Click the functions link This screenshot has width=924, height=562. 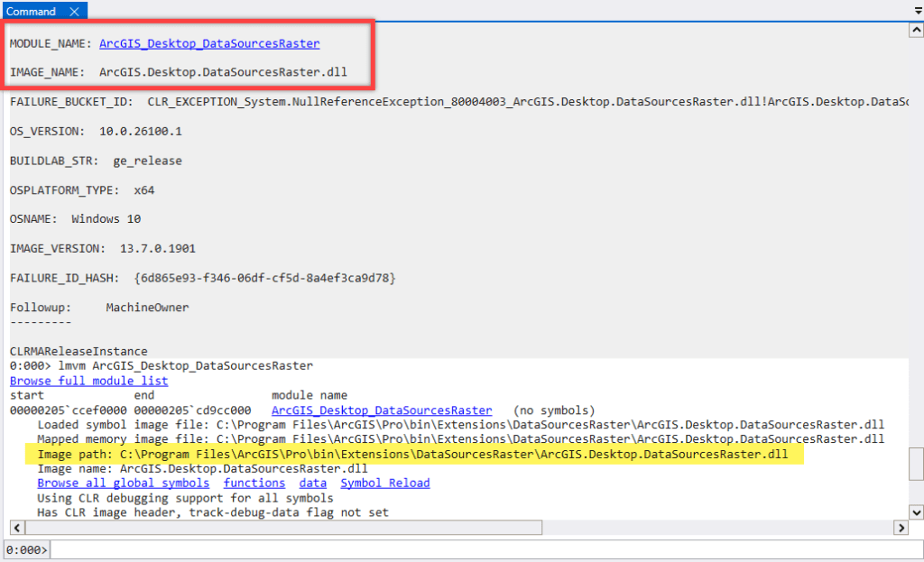(x=254, y=483)
